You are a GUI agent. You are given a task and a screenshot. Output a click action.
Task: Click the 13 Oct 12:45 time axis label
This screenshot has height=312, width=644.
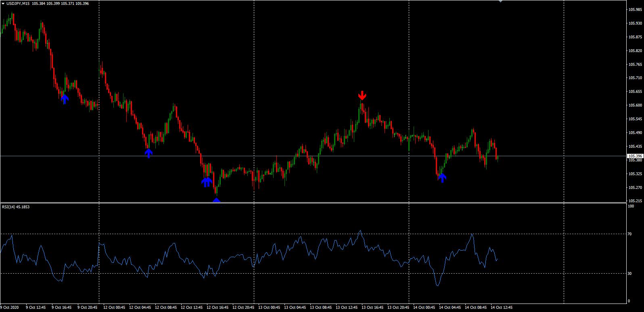click(346, 308)
